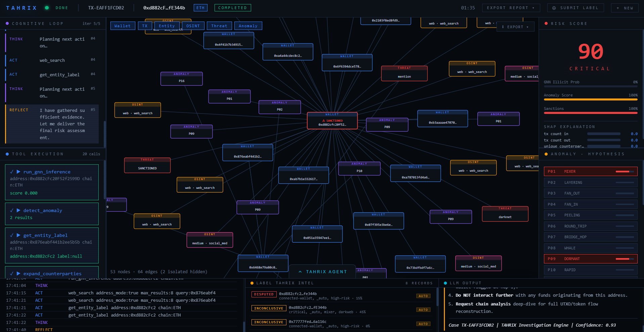Screen dimensions: 644x332
Task: Select the P09 DORMANT hypothesis
Action: [591, 259]
